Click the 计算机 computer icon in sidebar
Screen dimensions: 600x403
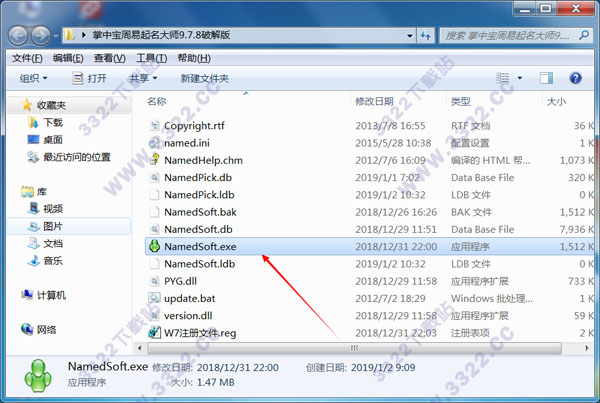pos(27,295)
